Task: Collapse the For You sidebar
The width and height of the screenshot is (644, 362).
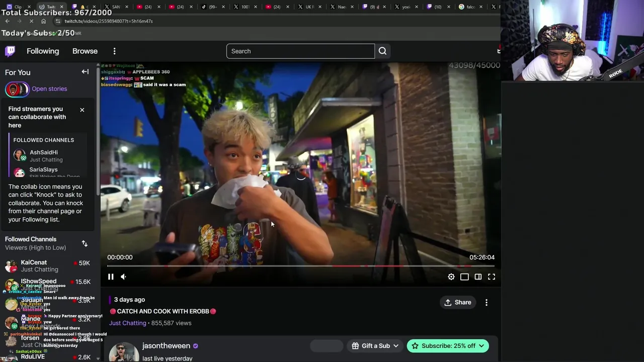Action: [x=85, y=72]
